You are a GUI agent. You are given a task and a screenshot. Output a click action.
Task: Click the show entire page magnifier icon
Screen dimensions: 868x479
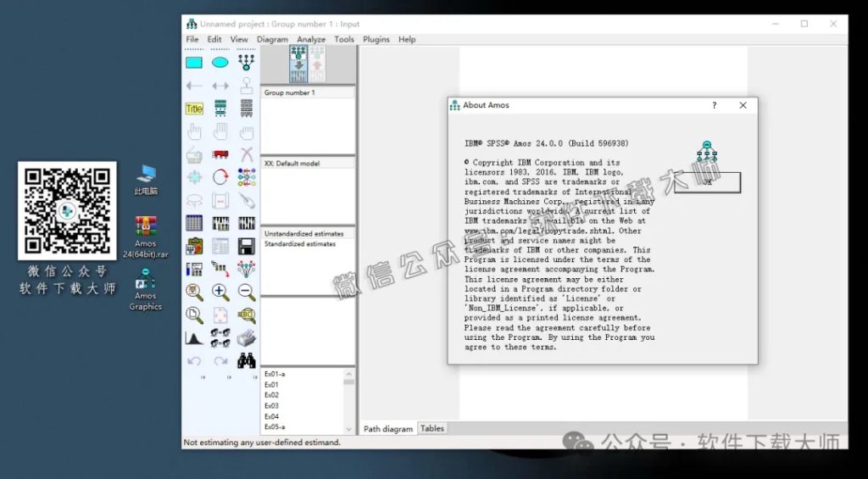(194, 315)
